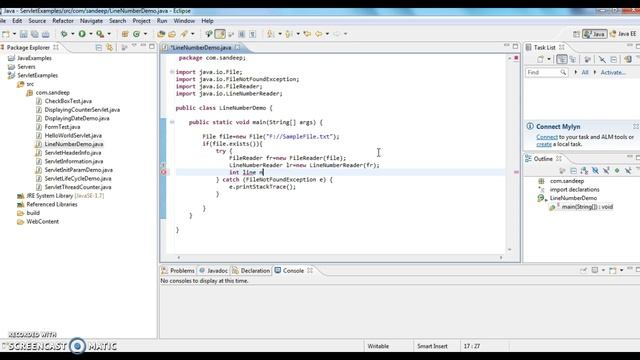Screen dimensions: 640x360
Task: Select ServletThreadCounter.java in Package Explorer
Action: [x=73, y=187]
